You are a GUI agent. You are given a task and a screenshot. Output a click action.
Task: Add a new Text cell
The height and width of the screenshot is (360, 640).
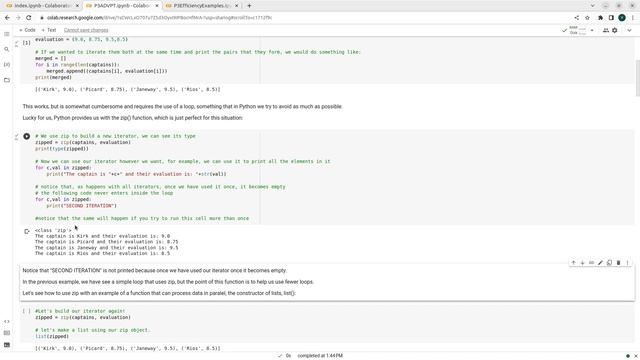pyautogui.click(x=49, y=30)
